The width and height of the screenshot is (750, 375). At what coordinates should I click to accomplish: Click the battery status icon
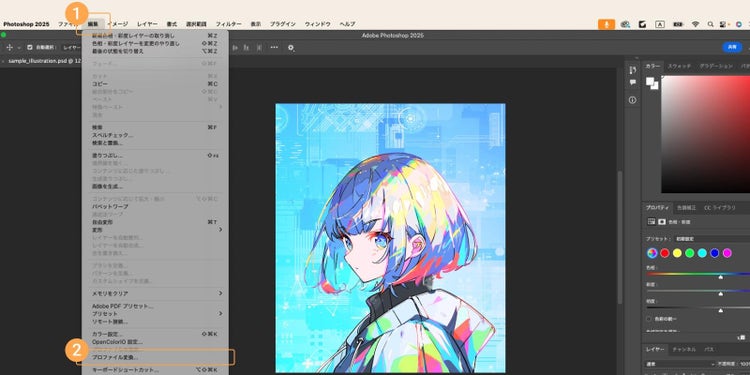678,24
